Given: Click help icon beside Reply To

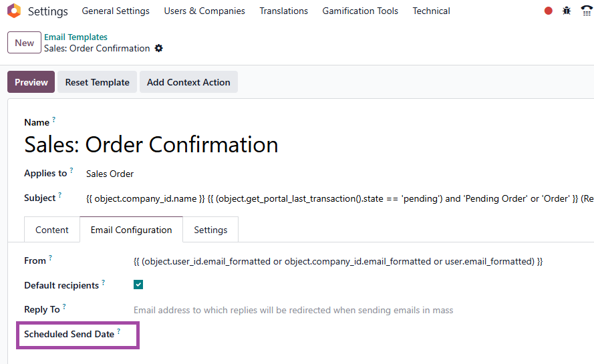Looking at the screenshot, I should click(x=64, y=307).
